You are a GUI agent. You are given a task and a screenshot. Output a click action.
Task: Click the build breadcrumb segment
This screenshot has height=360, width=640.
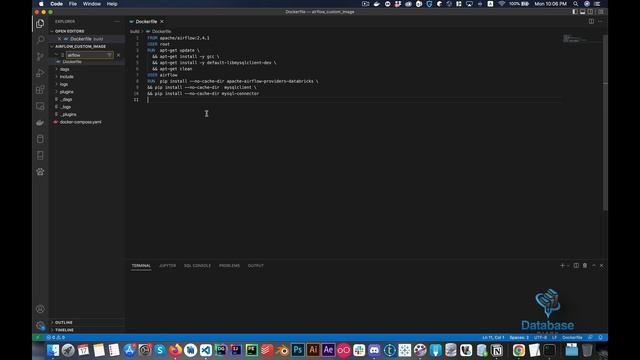point(135,31)
